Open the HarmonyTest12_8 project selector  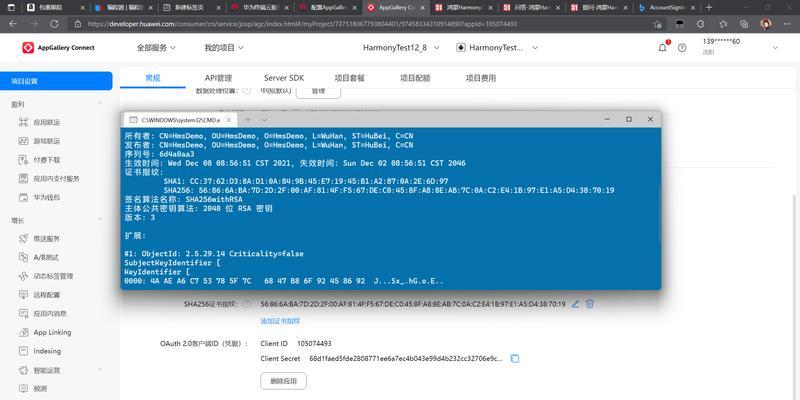(x=401, y=47)
